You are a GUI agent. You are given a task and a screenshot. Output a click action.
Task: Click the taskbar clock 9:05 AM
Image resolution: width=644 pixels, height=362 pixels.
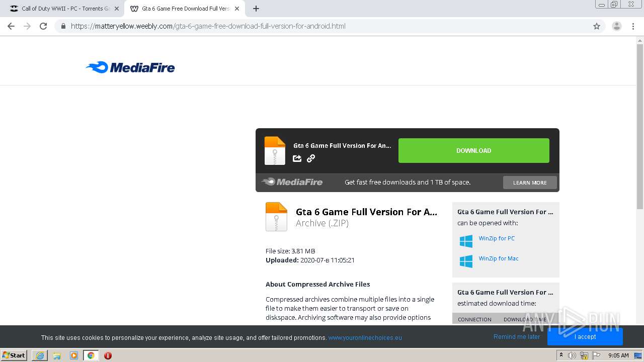(618, 355)
